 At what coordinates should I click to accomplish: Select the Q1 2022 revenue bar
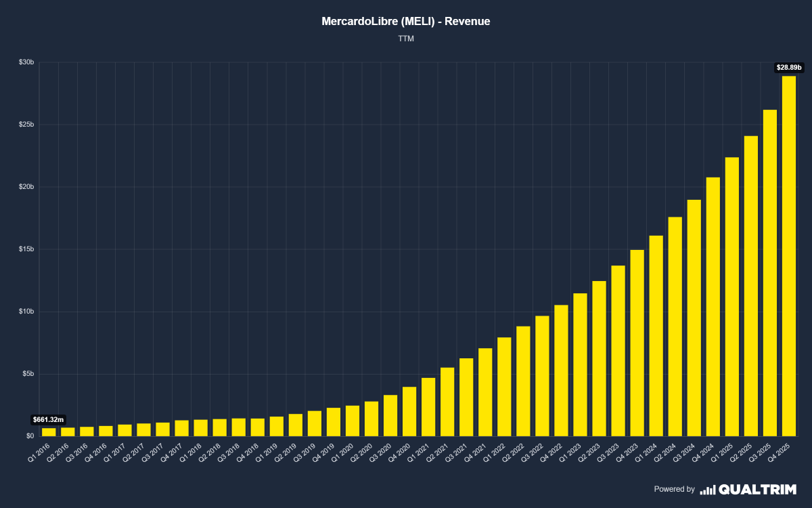point(505,387)
